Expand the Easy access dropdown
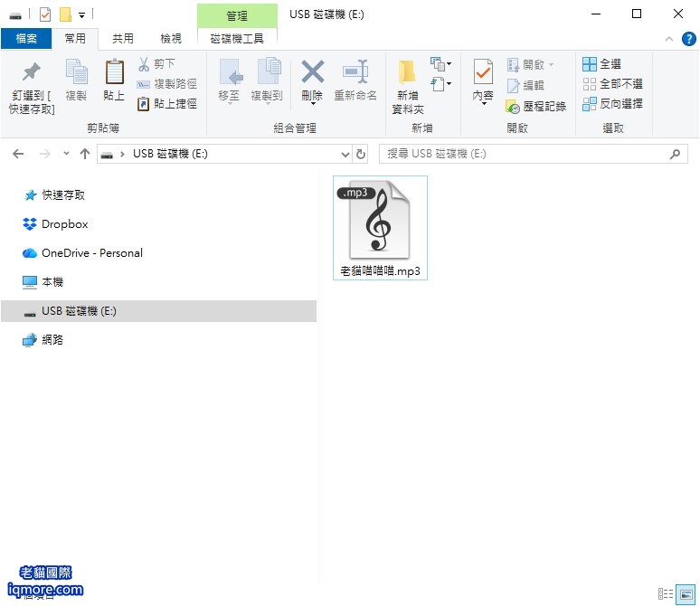 point(440,84)
